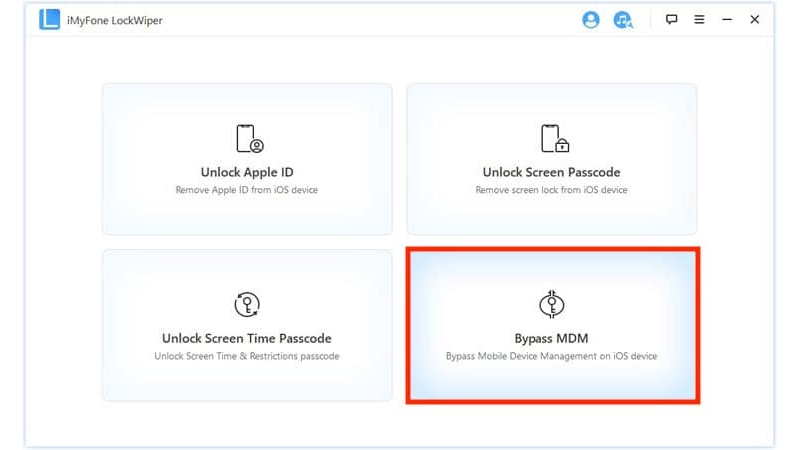
Task: Open the user account profile icon
Action: point(590,20)
